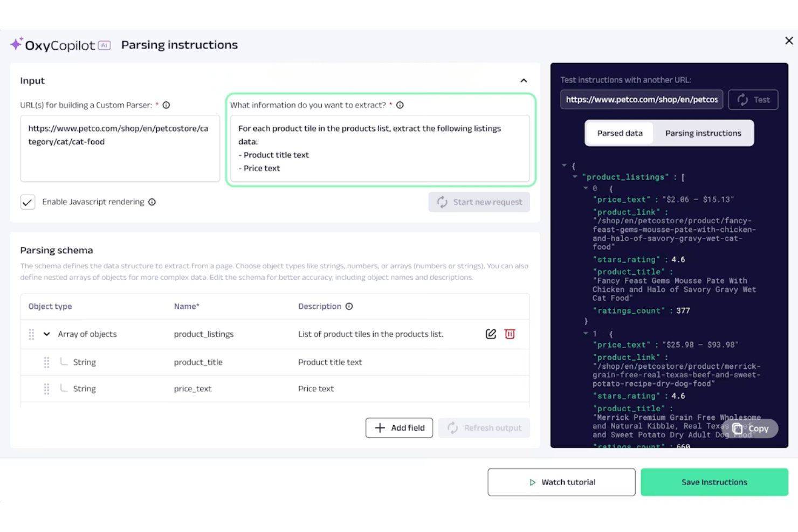The image size is (798, 532).
Task: Click the Refresh output button
Action: [484, 428]
